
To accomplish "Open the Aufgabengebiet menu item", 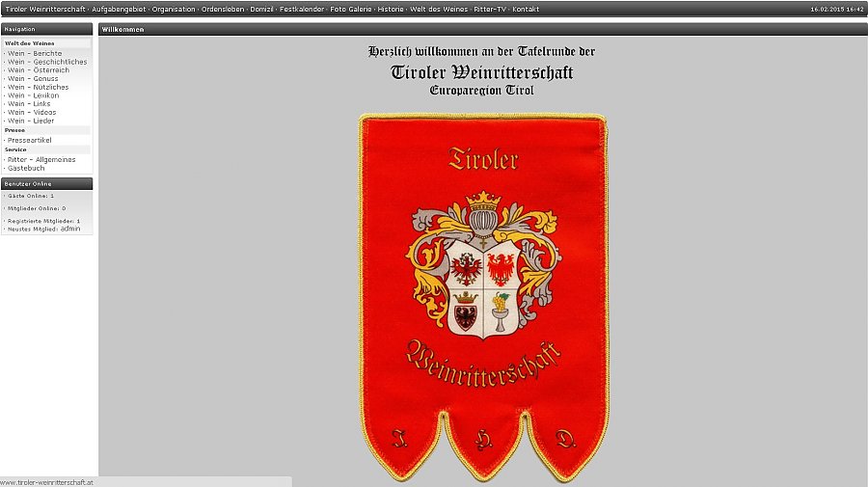I will pyautogui.click(x=118, y=9).
